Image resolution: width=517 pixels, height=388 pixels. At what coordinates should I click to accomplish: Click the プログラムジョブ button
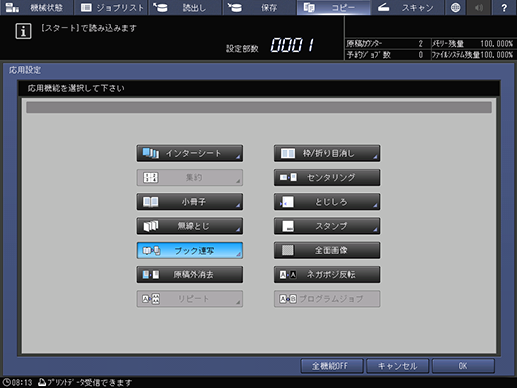pos(327,299)
